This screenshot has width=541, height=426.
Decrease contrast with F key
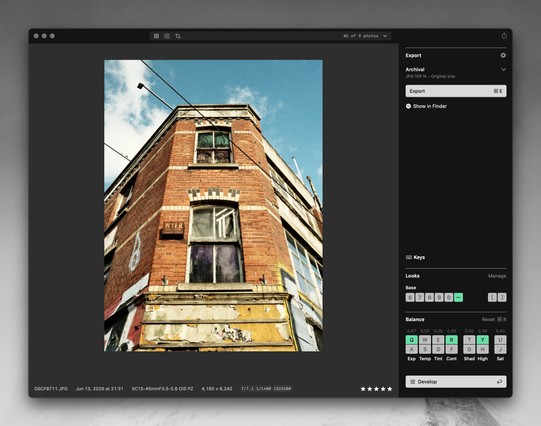click(451, 349)
